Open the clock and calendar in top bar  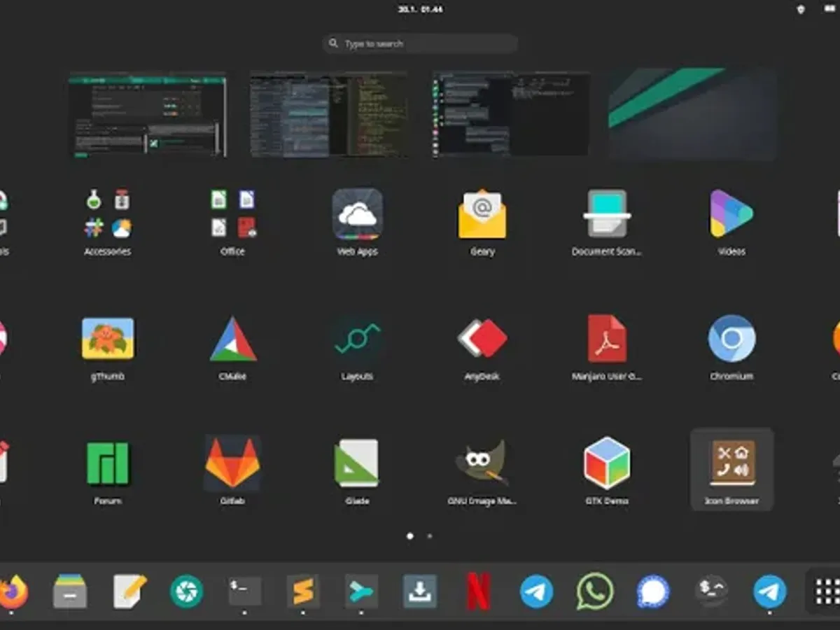420,9
